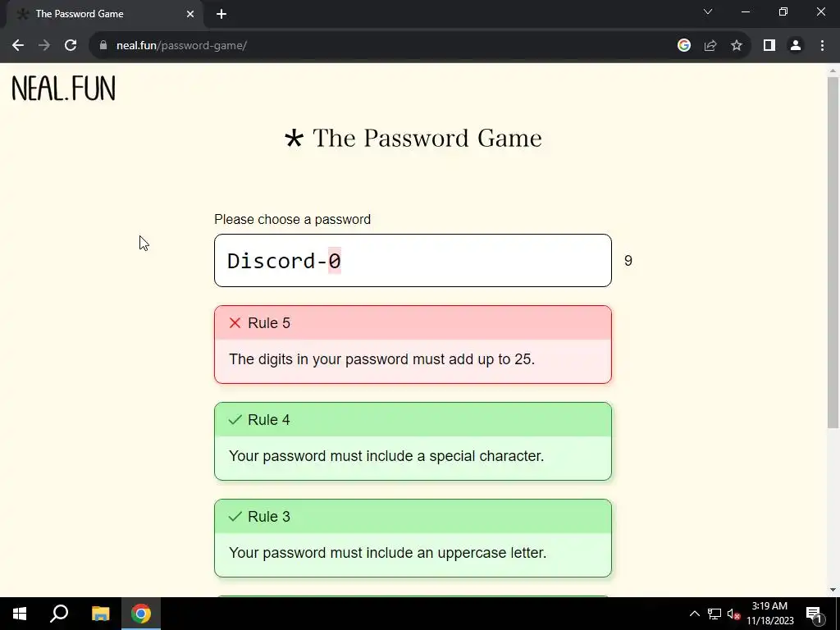Viewport: 840px width, 630px height.
Task: Open the Chrome profile menu
Action: [x=796, y=46]
